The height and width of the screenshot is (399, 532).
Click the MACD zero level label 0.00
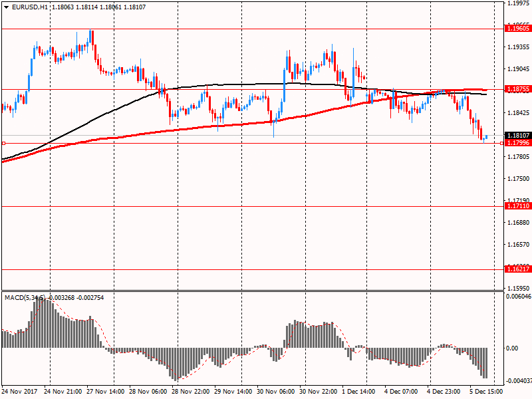[512, 348]
